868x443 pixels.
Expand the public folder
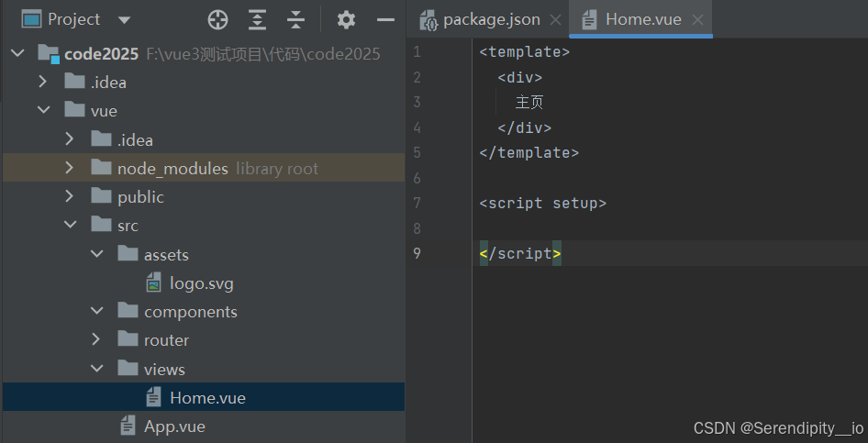point(69,196)
